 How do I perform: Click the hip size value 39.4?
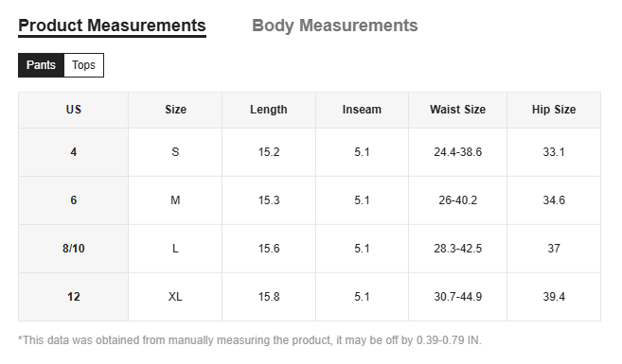coord(554,297)
